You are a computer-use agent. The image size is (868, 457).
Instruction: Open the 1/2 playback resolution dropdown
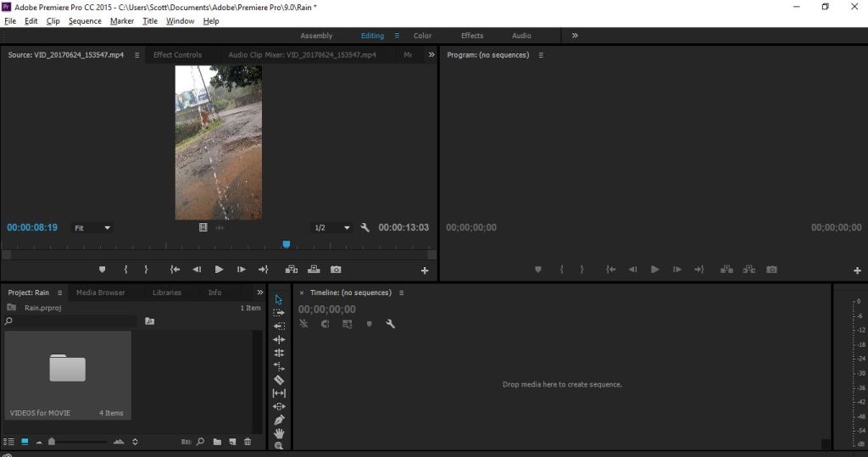(x=331, y=228)
